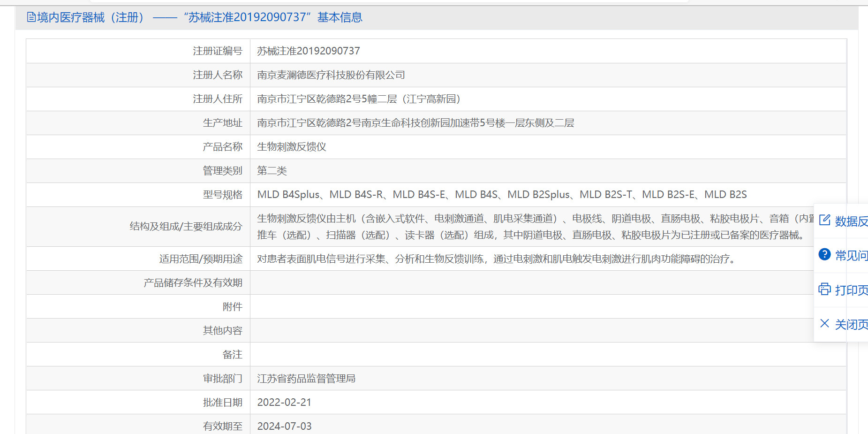Select intended use text 对患者表面肌电信号进行采集
Screen dimensions: 868x434
tap(497, 259)
